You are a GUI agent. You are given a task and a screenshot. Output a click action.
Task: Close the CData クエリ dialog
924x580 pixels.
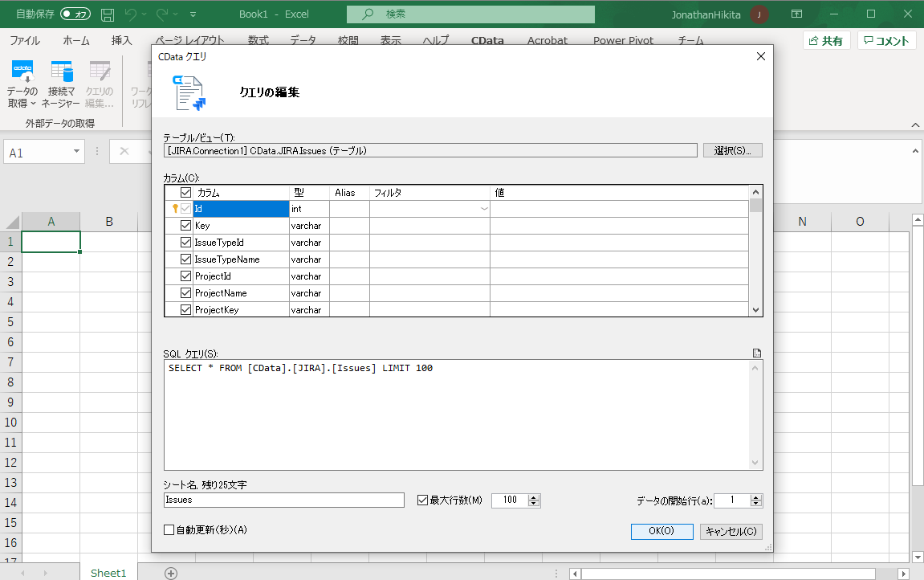click(x=761, y=56)
